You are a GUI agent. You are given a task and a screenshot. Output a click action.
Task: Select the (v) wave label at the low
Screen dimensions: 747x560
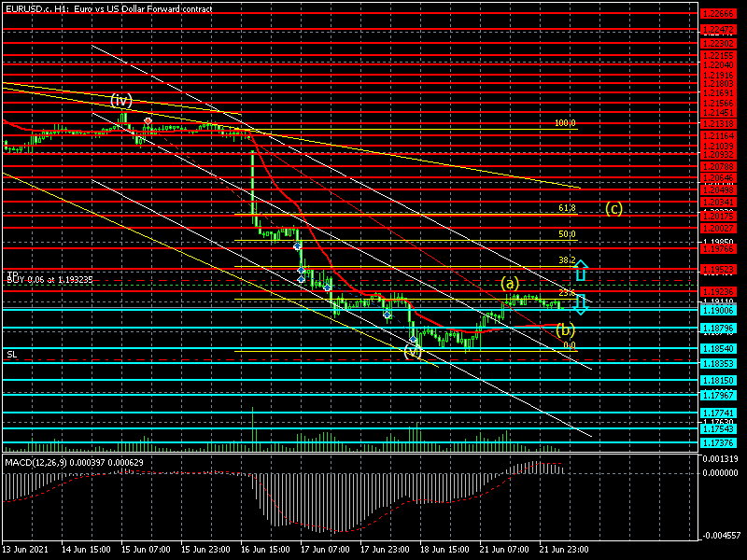click(412, 353)
